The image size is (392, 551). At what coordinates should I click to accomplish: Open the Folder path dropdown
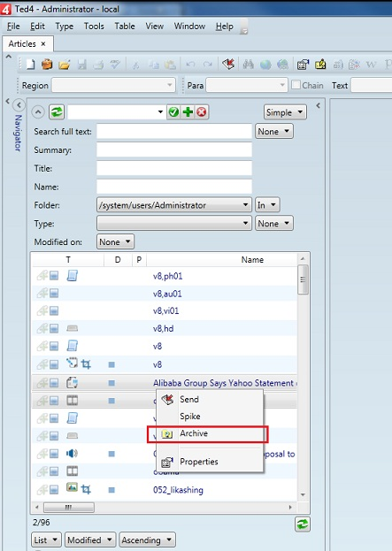174,205
